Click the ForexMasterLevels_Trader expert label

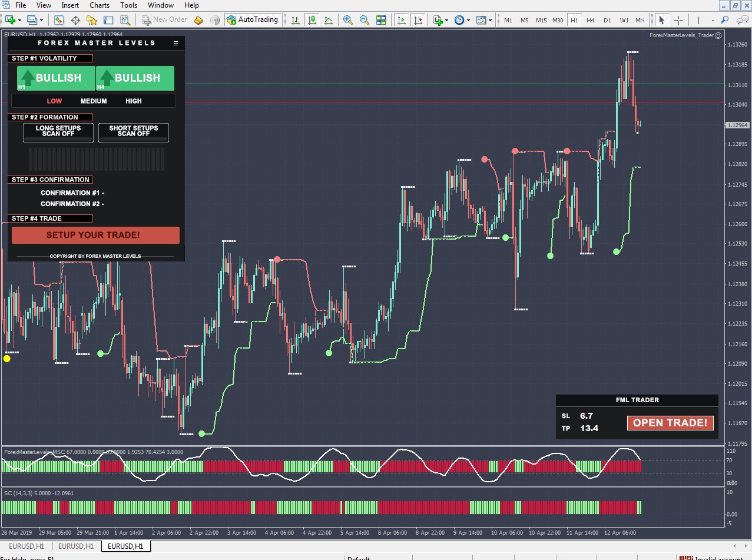point(685,35)
